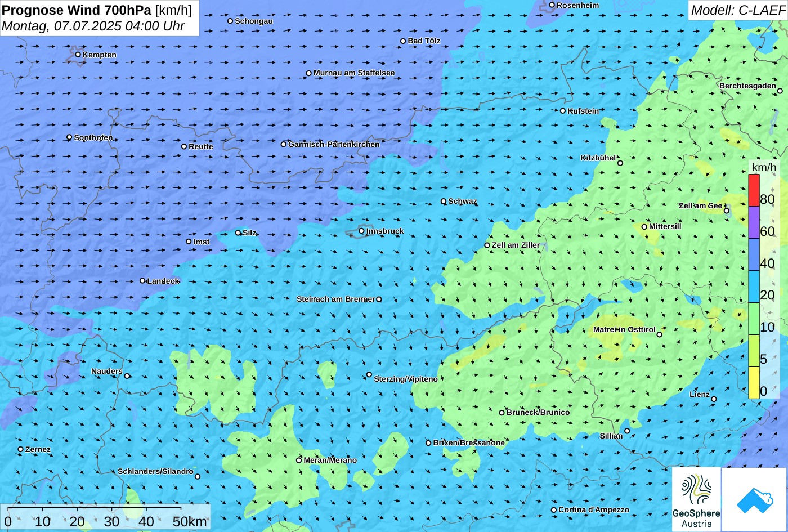Click the Nauders location dot
The image size is (788, 532).
[x=127, y=376]
